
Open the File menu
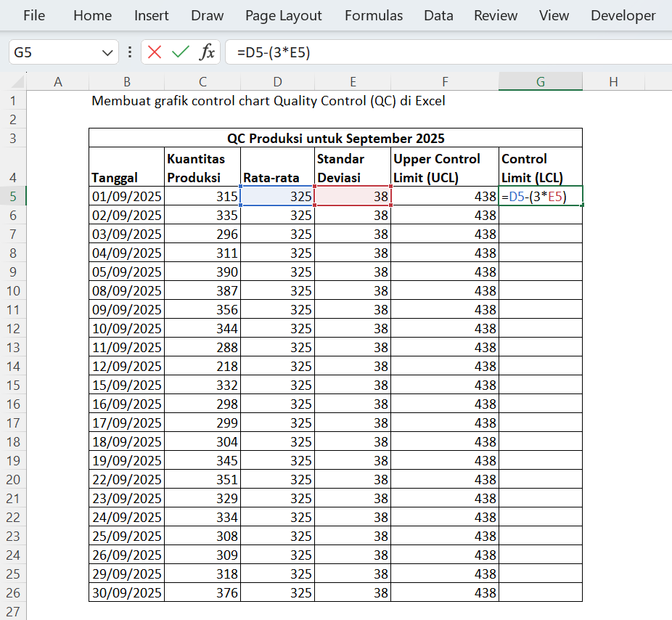point(33,15)
